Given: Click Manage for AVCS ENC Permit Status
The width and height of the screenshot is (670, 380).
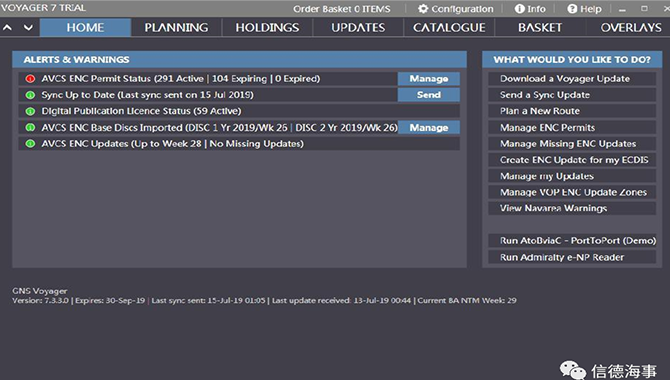Looking at the screenshot, I should click(429, 79).
